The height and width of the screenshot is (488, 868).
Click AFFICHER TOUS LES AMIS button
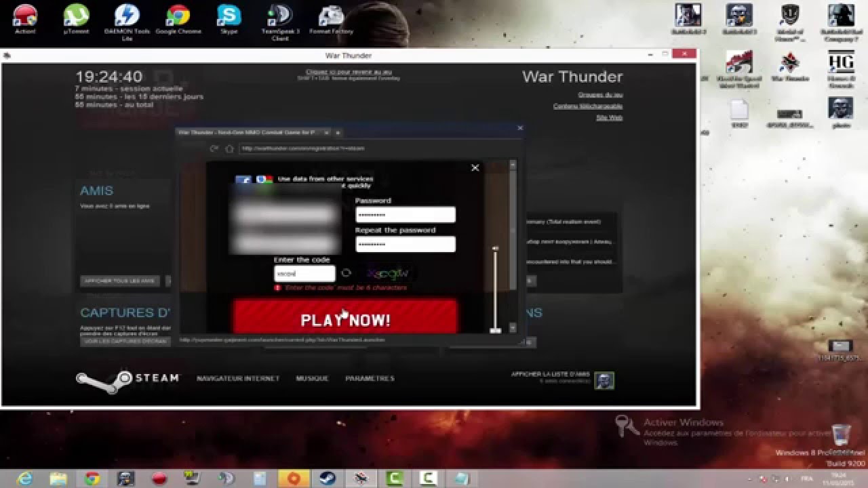[120, 281]
